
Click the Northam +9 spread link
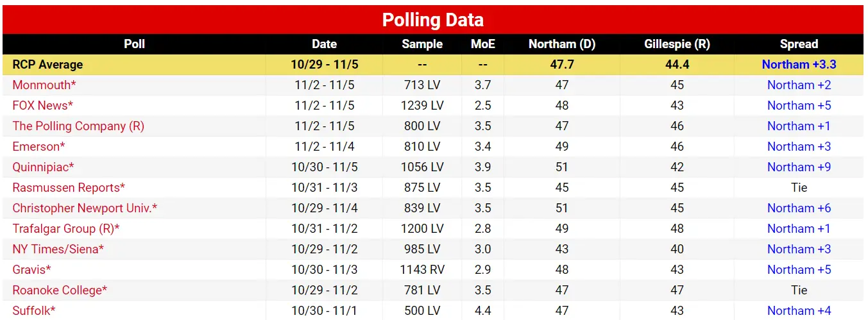pos(799,167)
